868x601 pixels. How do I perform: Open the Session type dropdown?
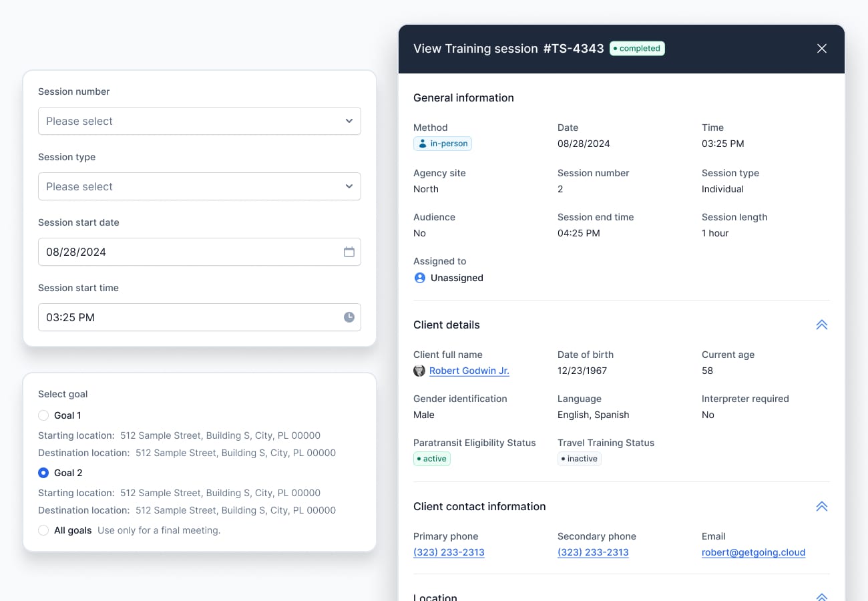200,186
